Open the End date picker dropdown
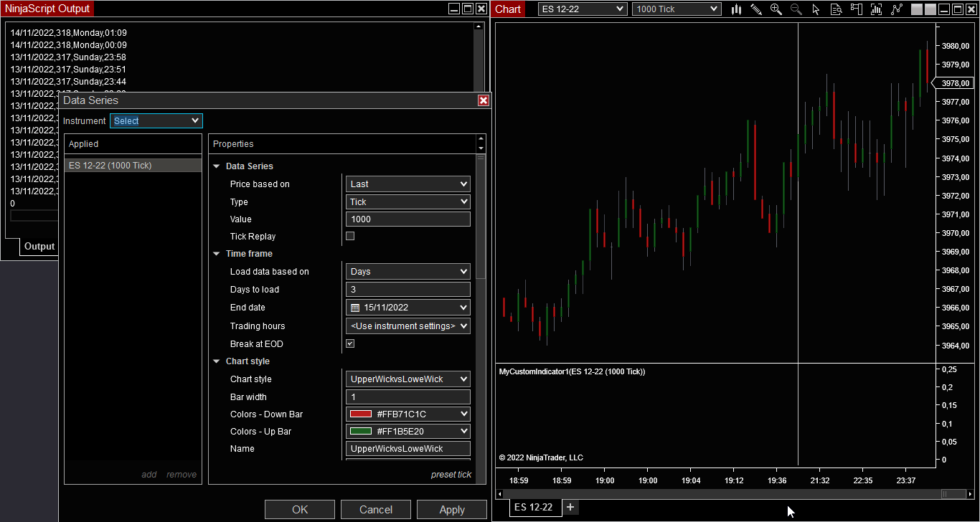Screen dimensions: 980x522 pos(408,308)
